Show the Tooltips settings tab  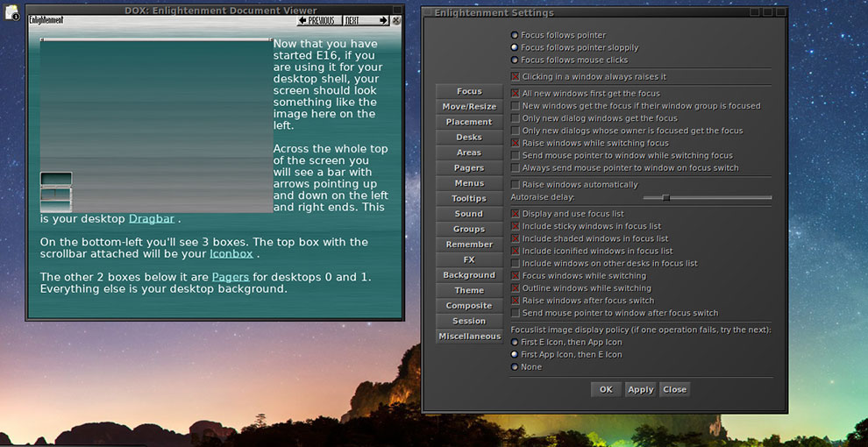click(x=469, y=199)
